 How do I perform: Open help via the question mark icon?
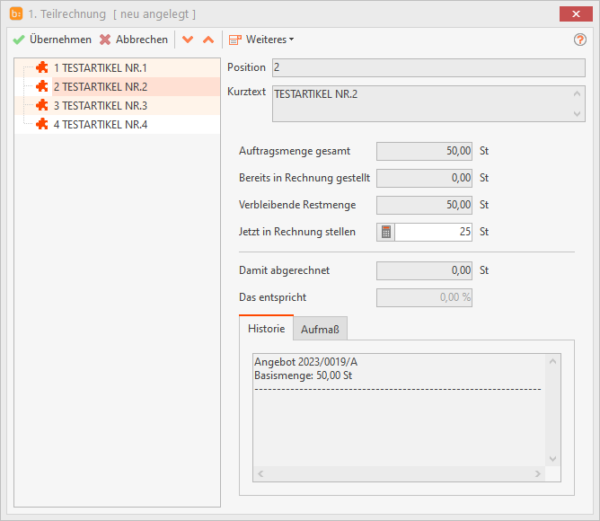pos(579,40)
